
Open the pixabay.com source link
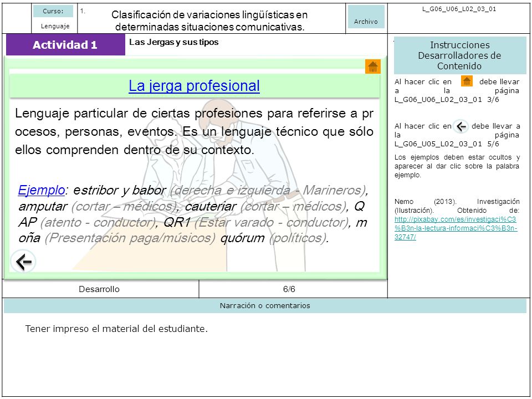pos(456,228)
